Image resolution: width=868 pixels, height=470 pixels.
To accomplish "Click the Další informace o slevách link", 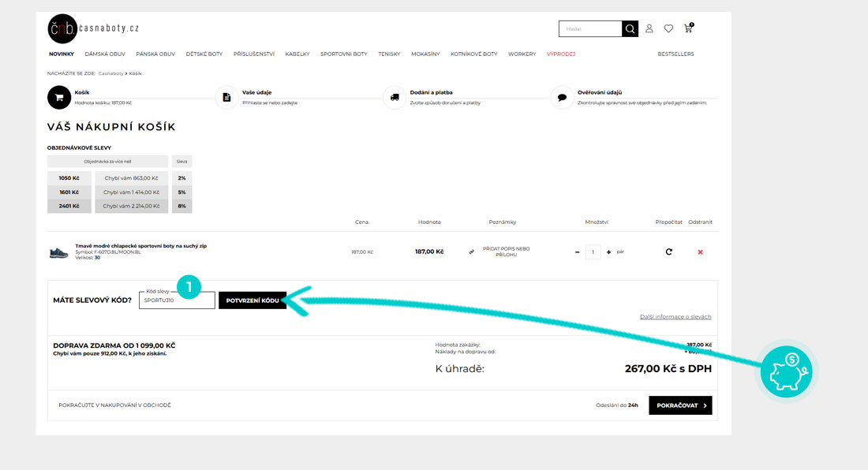I will 675,317.
